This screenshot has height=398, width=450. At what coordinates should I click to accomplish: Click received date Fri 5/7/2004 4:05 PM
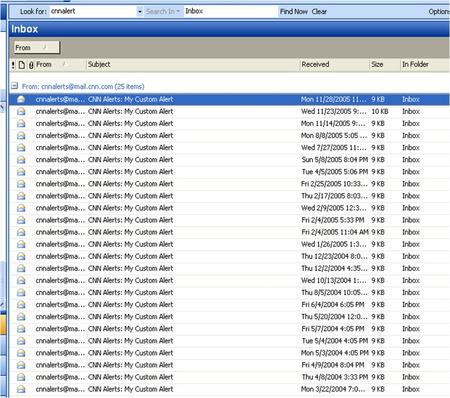click(333, 329)
